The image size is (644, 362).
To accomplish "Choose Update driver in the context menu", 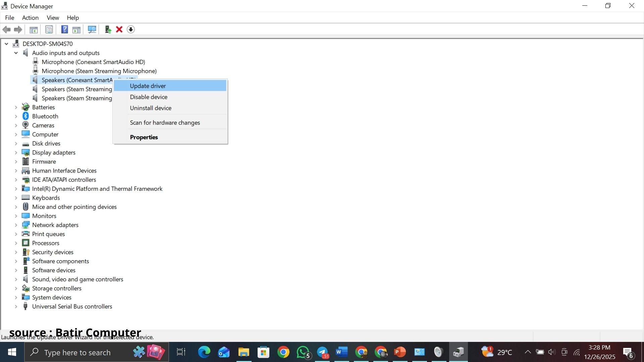I will [x=170, y=86].
